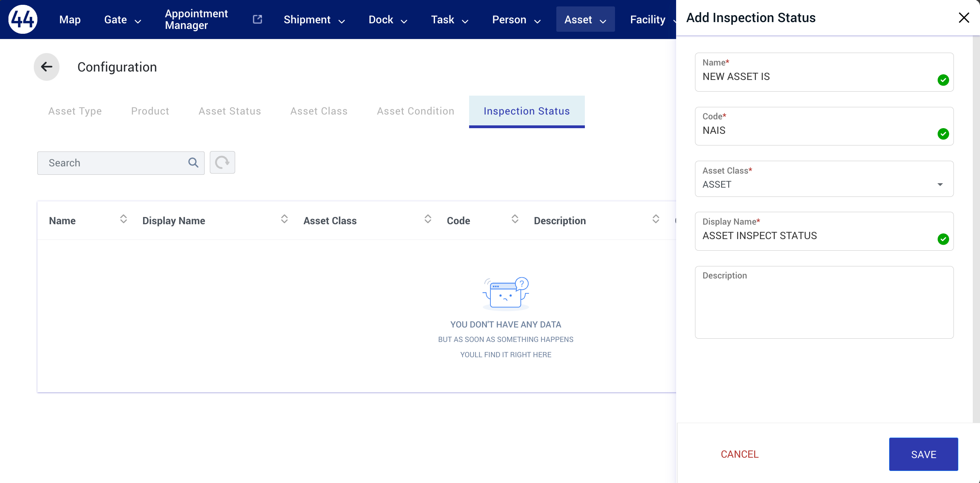Click the Asset Class column header text
Screen dimensions: 980x483
click(330, 221)
